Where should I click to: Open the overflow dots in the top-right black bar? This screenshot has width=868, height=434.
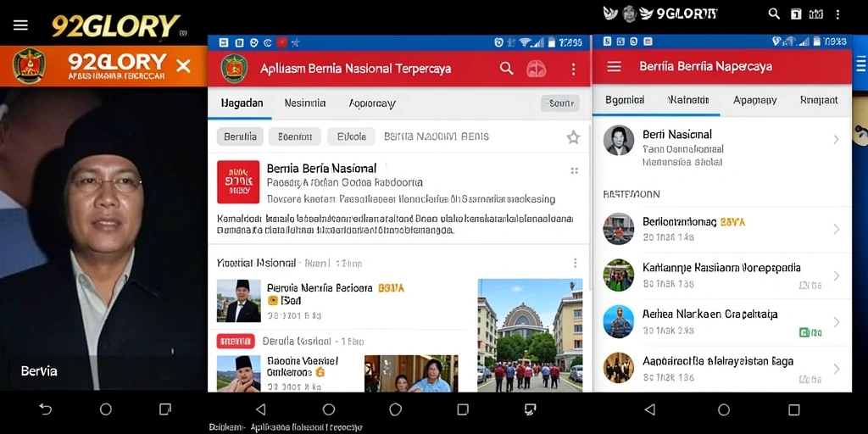(x=838, y=14)
